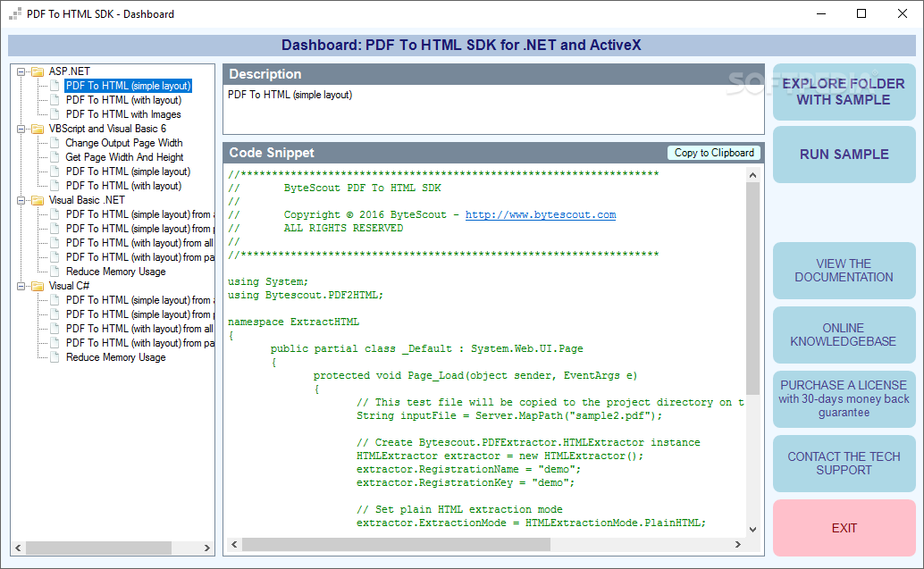Viewport: 924px width, 569px height.
Task: Select VBScript and Visual Basic 6 folder label
Action: click(108, 129)
